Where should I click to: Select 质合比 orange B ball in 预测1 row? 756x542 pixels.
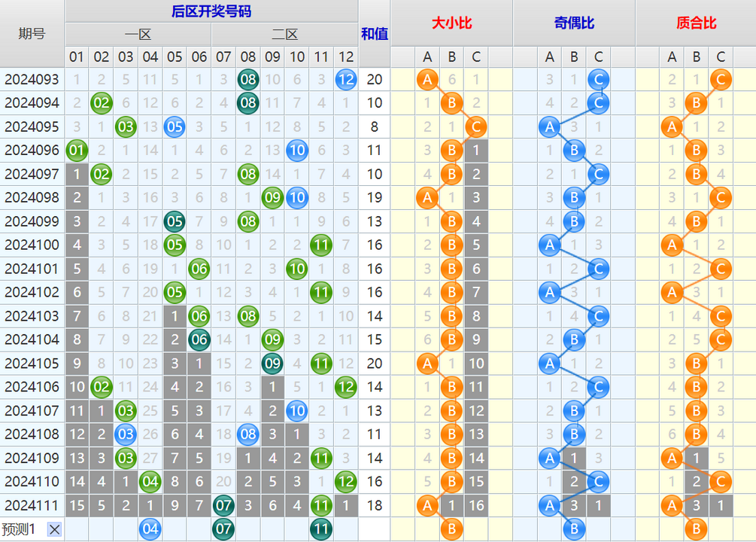[x=697, y=529]
